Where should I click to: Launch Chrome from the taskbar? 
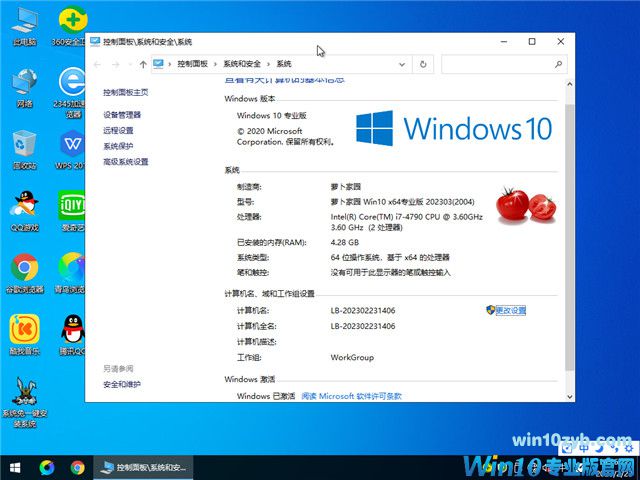pos(77,468)
